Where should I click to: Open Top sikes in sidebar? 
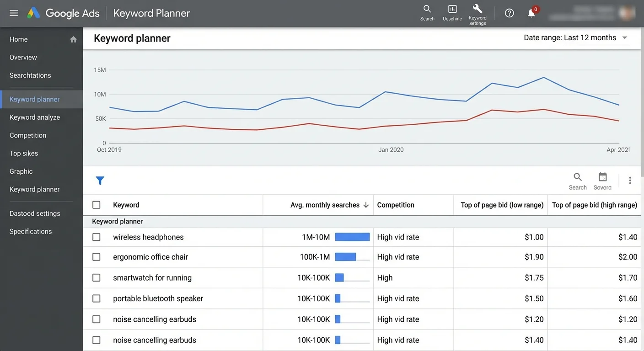(24, 154)
